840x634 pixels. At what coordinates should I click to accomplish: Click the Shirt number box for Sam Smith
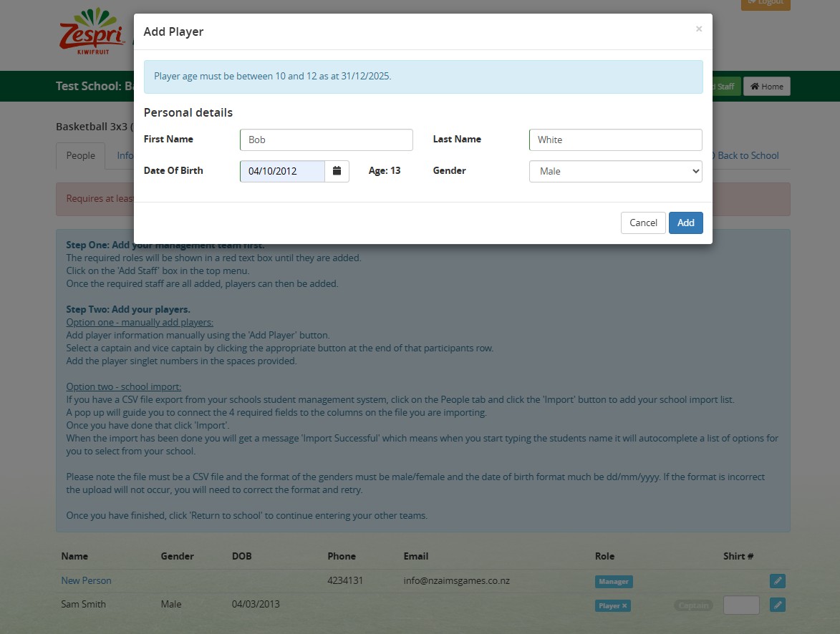(740, 605)
